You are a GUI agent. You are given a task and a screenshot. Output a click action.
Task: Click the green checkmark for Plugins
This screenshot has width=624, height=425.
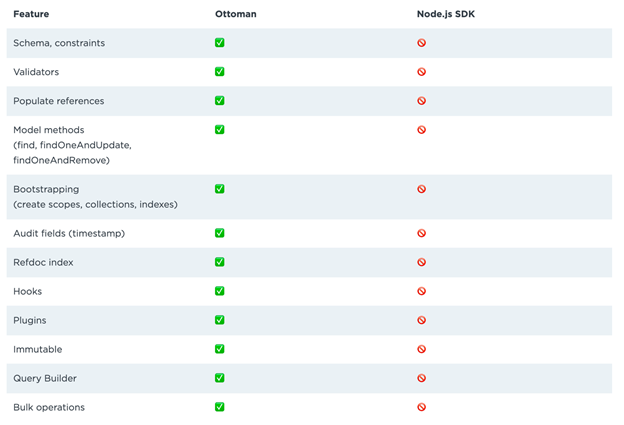(x=220, y=320)
